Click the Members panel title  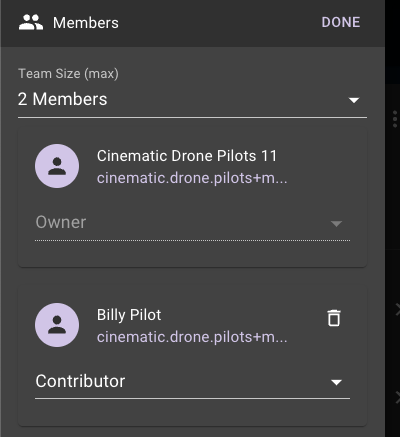click(86, 23)
